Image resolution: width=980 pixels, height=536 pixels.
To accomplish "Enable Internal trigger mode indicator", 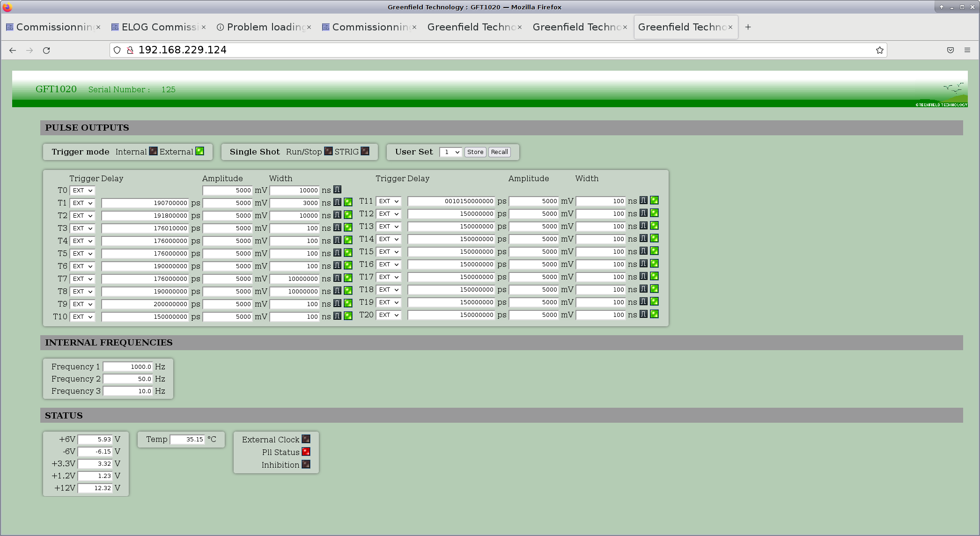I will pos(153,151).
